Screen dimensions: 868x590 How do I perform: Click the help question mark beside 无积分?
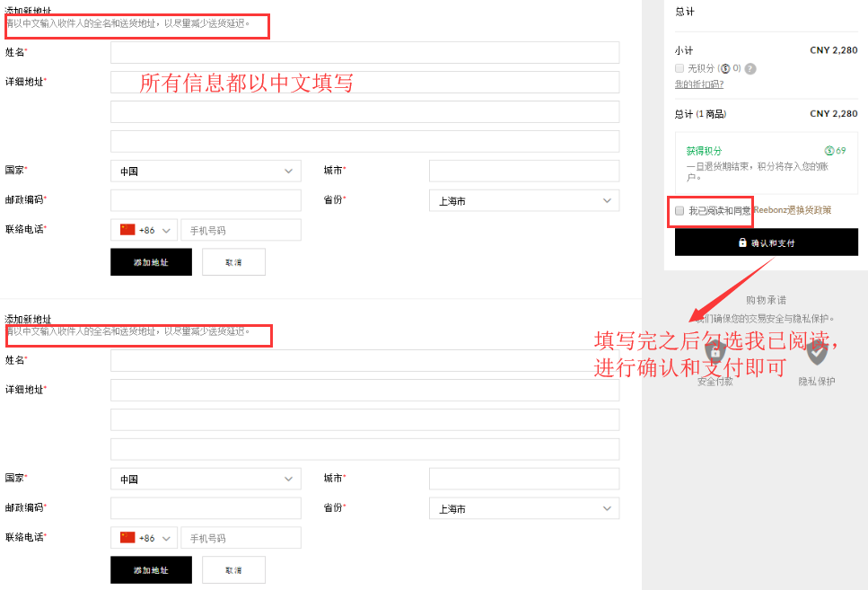[x=750, y=68]
